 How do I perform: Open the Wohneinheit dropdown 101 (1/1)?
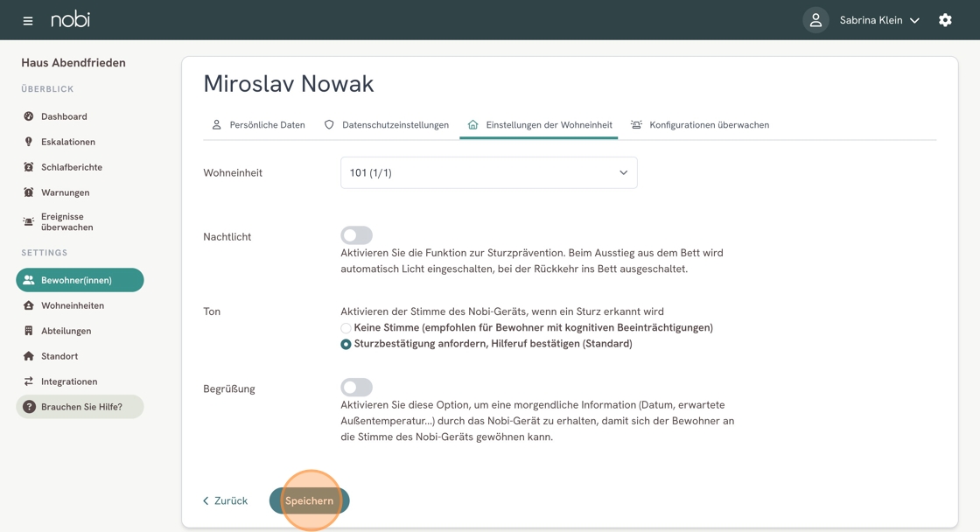pyautogui.click(x=489, y=172)
